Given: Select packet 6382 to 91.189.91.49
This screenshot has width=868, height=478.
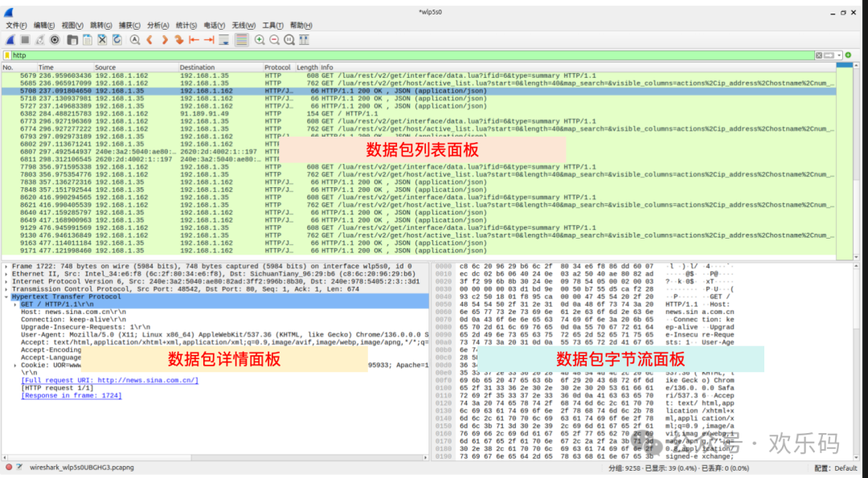Looking at the screenshot, I should 419,114.
